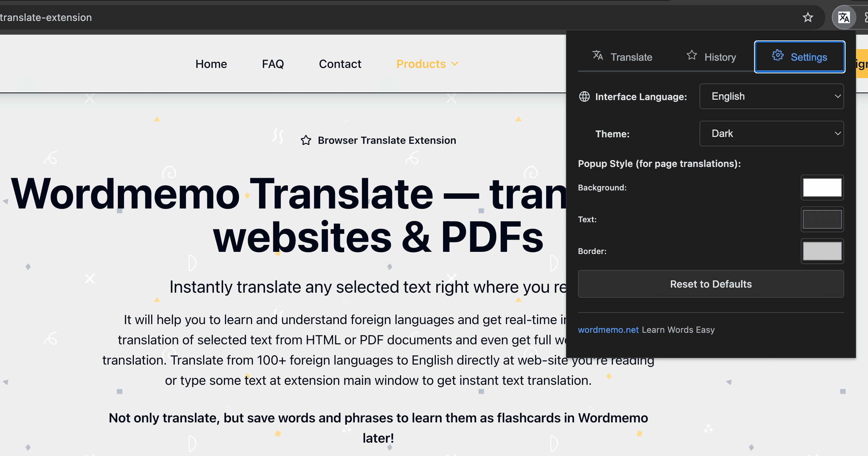Open the Interface Language dropdown showing English
Image resolution: width=868 pixels, height=456 pixels.
point(772,96)
